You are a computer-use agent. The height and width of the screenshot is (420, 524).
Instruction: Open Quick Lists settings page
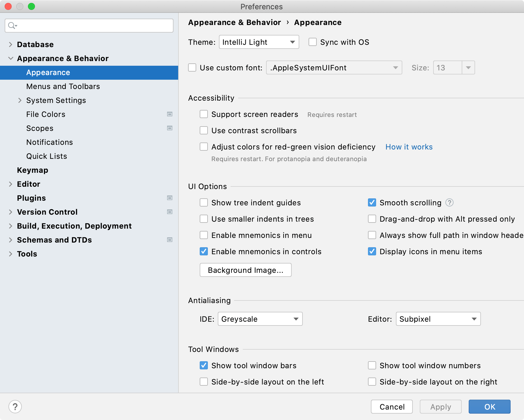(x=89, y=156)
